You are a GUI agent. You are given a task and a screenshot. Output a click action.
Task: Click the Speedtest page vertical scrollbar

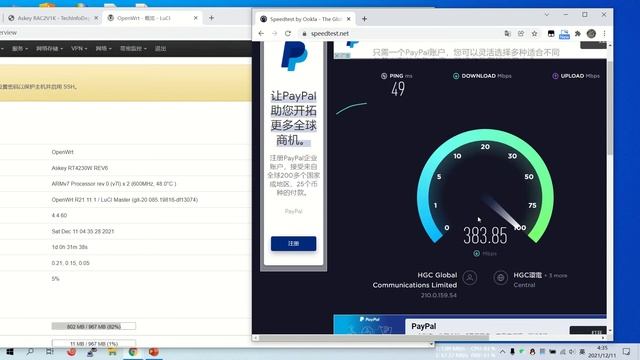pyautogui.click(x=610, y=108)
